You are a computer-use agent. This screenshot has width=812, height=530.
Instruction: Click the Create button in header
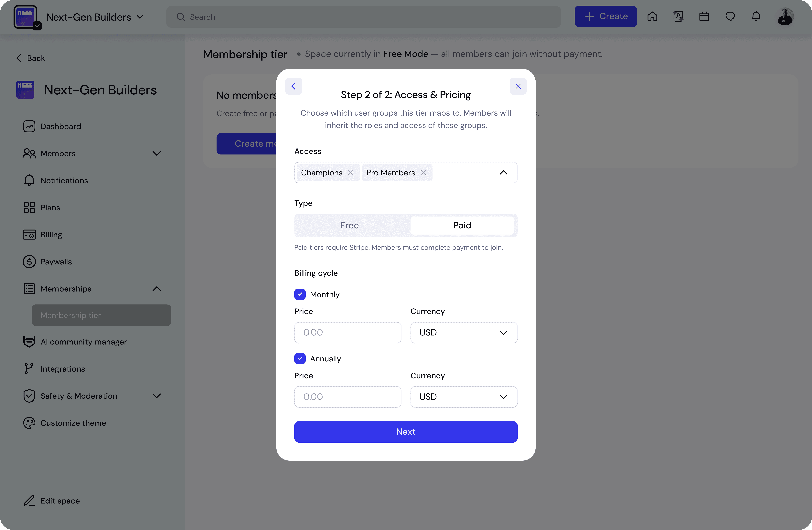click(606, 16)
